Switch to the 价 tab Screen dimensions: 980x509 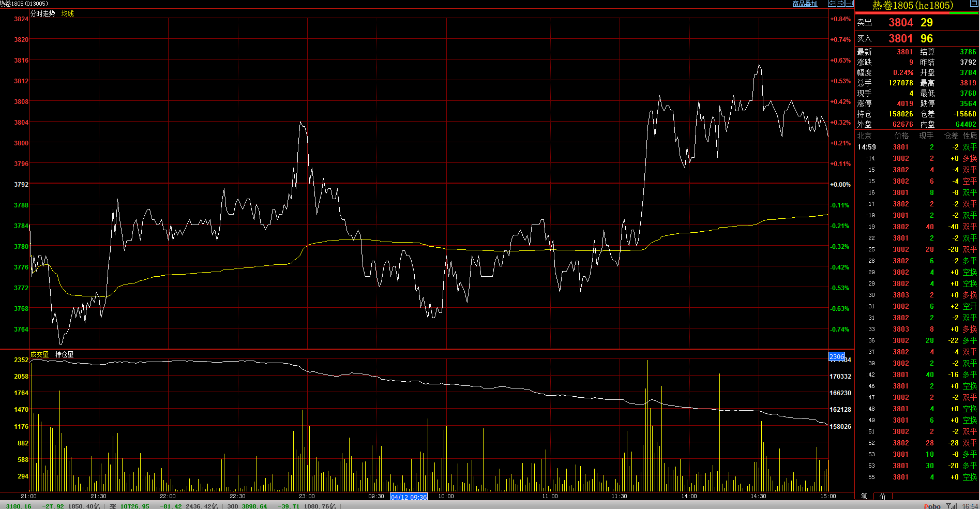click(x=882, y=496)
